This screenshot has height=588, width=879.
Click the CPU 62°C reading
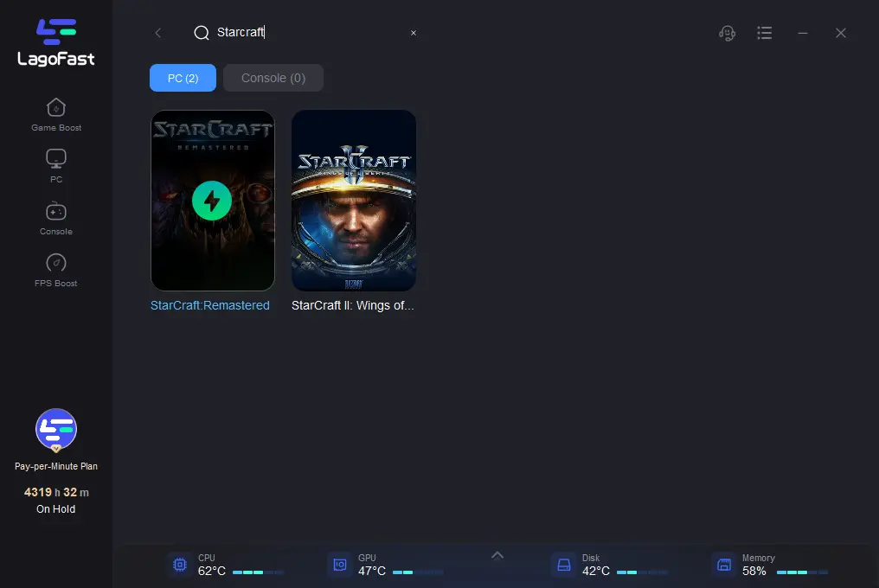click(x=212, y=572)
